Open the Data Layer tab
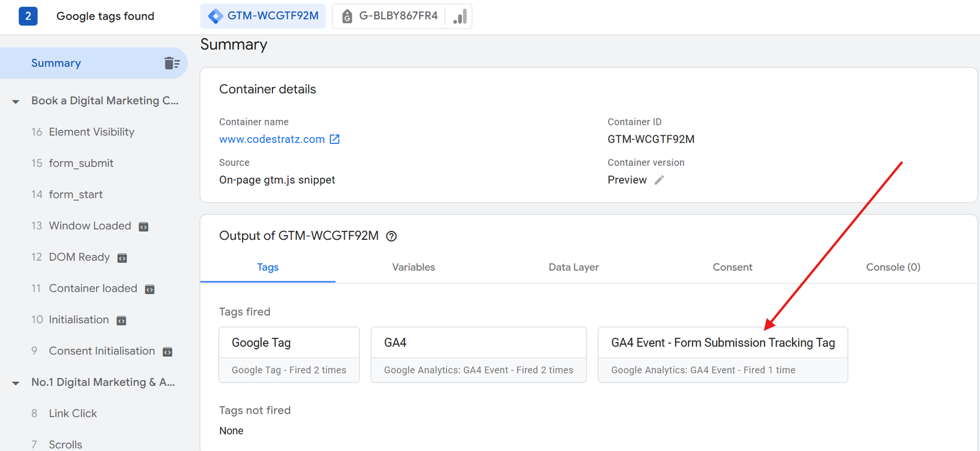This screenshot has height=451, width=980. pos(573,267)
